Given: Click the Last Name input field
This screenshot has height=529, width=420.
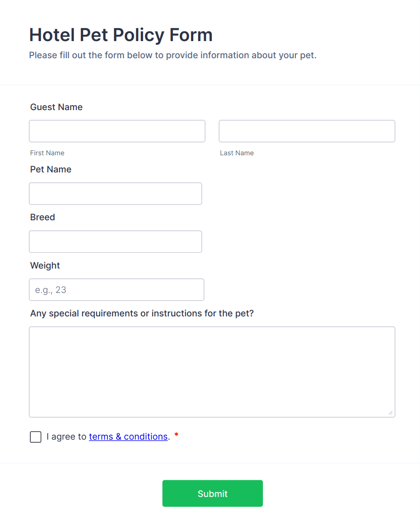Looking at the screenshot, I should (x=307, y=131).
